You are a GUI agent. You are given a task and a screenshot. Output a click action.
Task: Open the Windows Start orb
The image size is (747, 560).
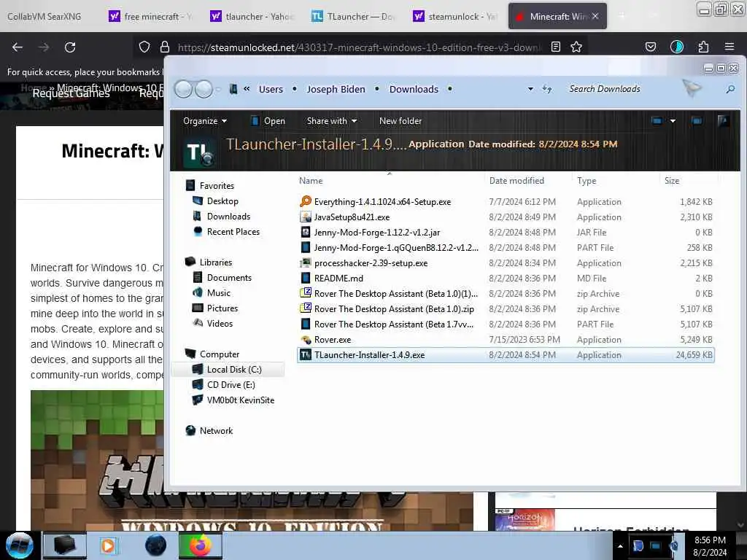point(20,545)
